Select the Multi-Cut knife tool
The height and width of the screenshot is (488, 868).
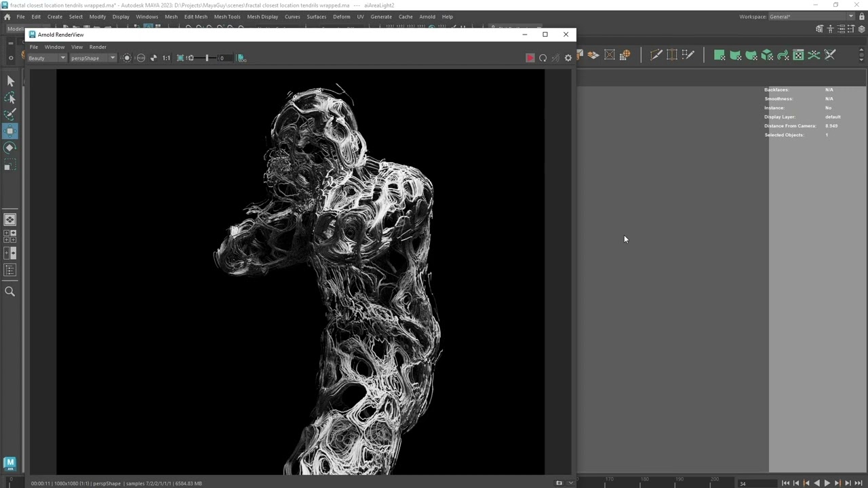[x=656, y=55]
